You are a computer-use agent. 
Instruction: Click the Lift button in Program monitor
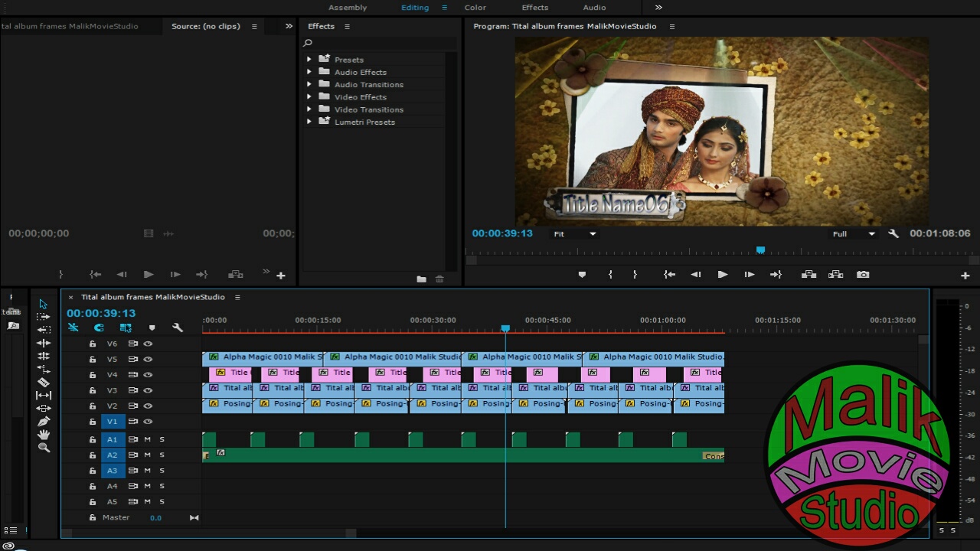coord(808,275)
